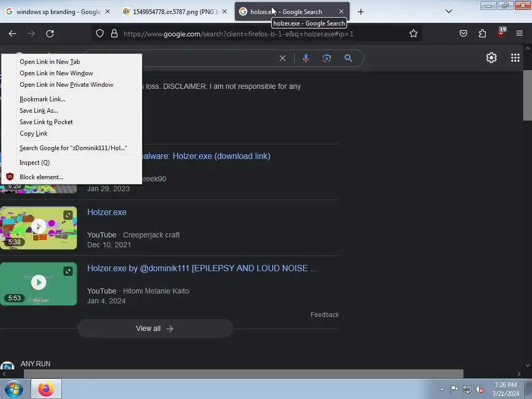List all tabs dropdown arrow
Viewport: 532px width, 399px height.
(x=448, y=11)
